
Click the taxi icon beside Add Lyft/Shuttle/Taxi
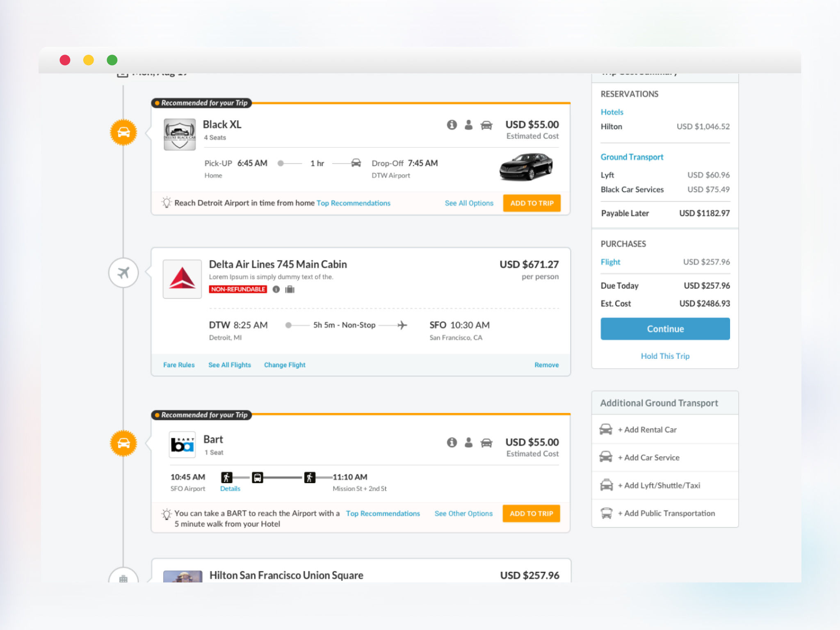[x=606, y=485]
